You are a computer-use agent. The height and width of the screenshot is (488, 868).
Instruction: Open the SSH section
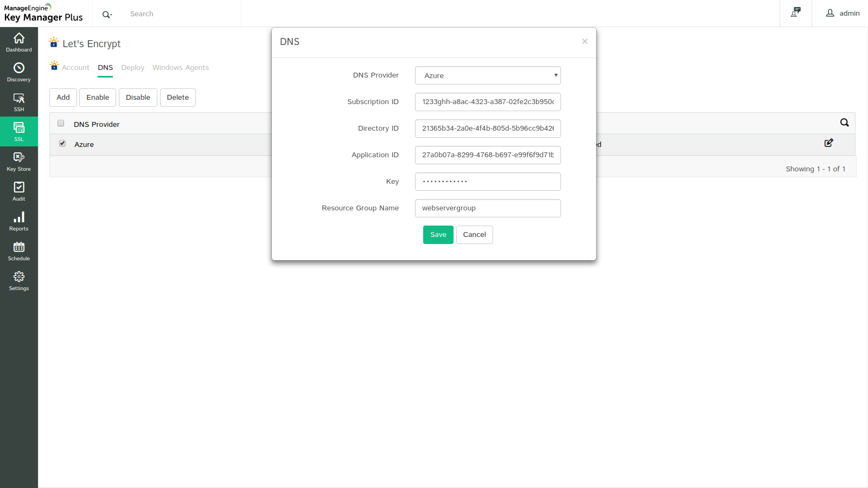click(19, 102)
